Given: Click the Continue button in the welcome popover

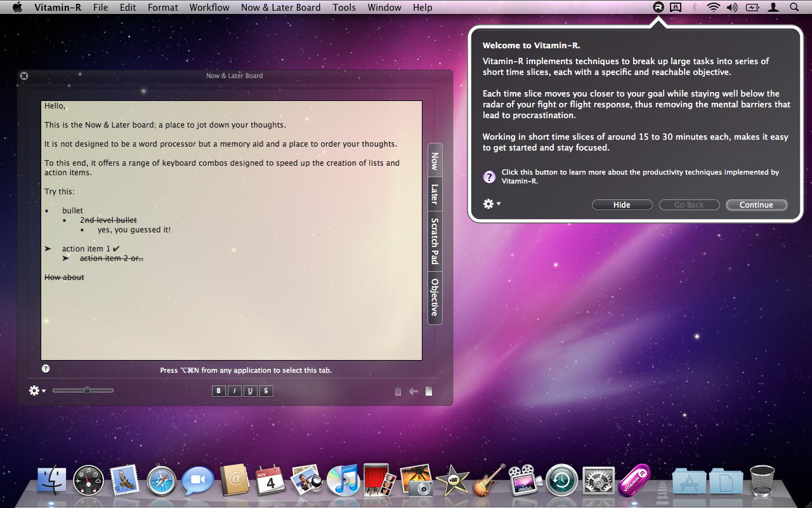Looking at the screenshot, I should pyautogui.click(x=756, y=204).
